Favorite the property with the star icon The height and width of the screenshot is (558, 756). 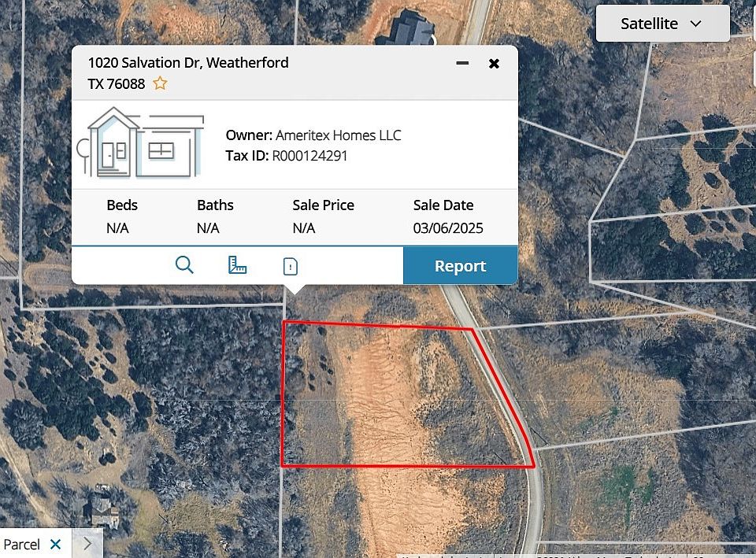(160, 84)
